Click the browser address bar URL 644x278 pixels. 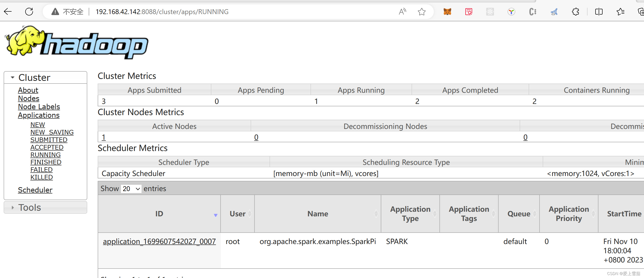162,11
